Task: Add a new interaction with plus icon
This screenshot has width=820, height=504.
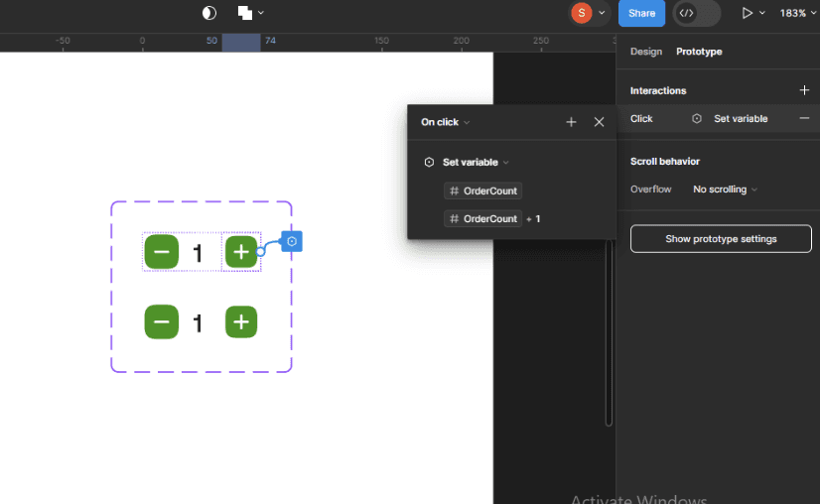Action: tap(804, 90)
